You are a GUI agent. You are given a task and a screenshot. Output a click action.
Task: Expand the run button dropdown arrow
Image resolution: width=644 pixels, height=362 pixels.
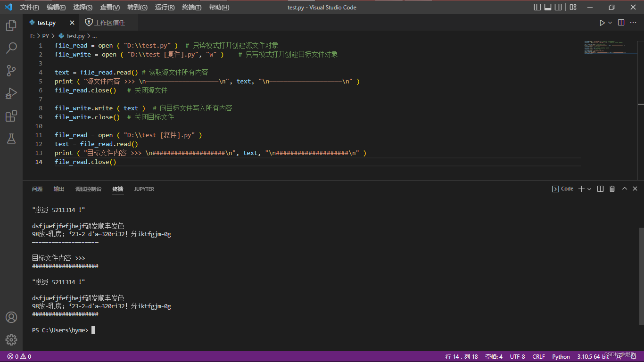click(x=610, y=23)
